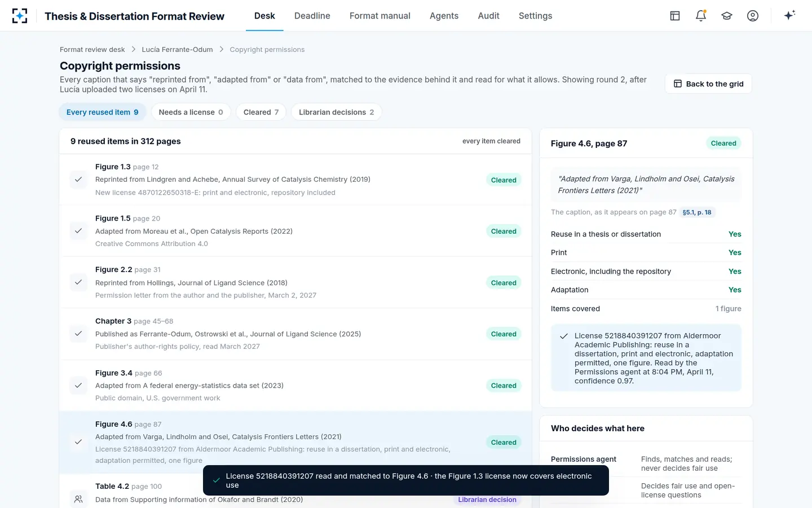812x508 pixels.
Task: Open the user account icon
Action: tap(753, 16)
